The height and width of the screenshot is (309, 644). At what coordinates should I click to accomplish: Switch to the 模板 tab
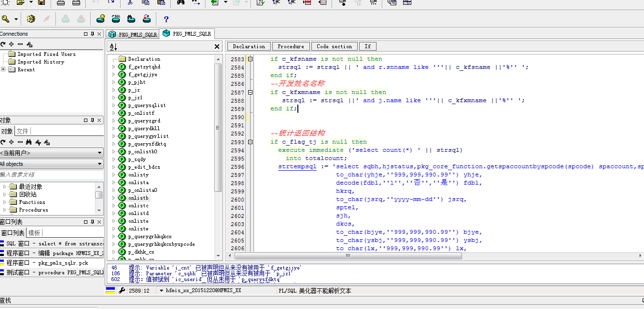pyautogui.click(x=34, y=232)
